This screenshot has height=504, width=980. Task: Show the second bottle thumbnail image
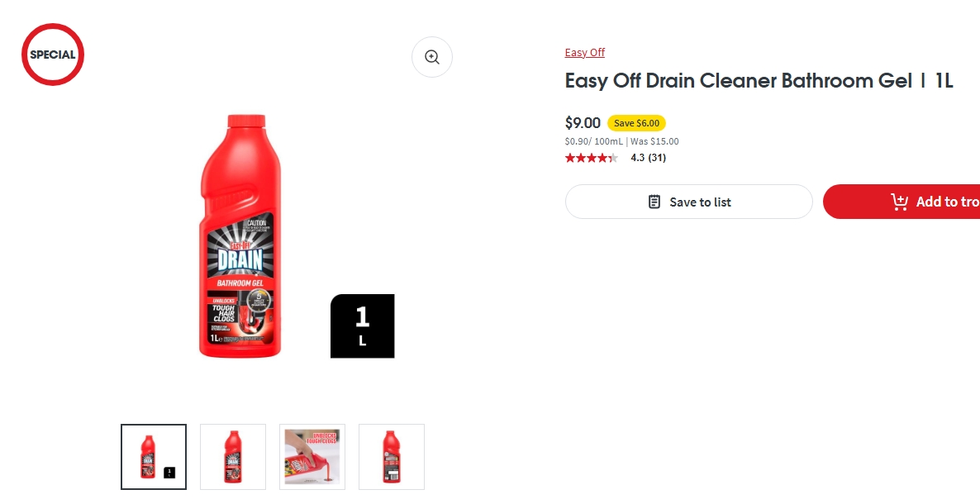(233, 457)
